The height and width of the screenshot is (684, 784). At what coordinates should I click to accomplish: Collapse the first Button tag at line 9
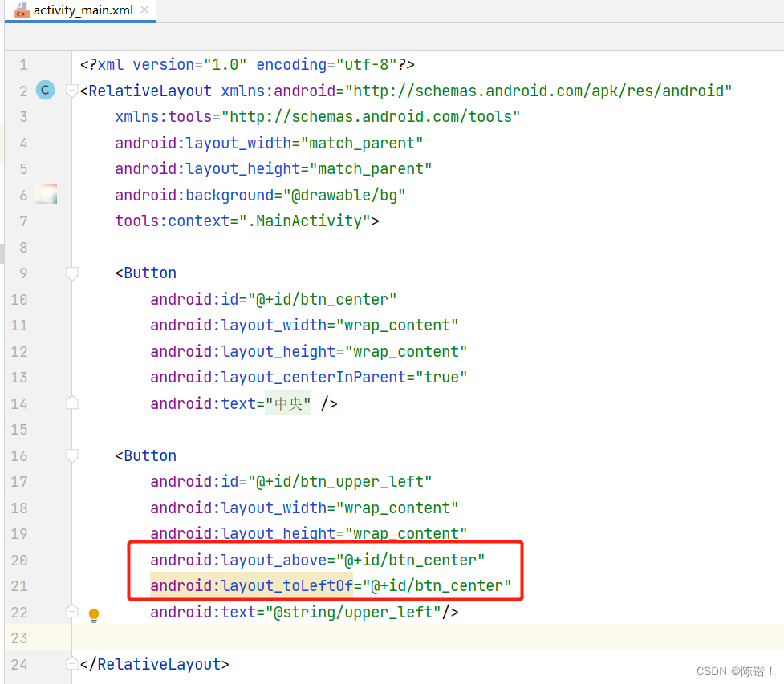coord(72,273)
